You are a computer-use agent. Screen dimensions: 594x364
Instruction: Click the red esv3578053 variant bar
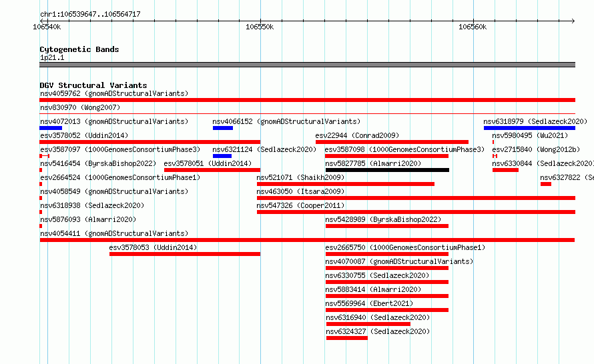tap(185, 254)
